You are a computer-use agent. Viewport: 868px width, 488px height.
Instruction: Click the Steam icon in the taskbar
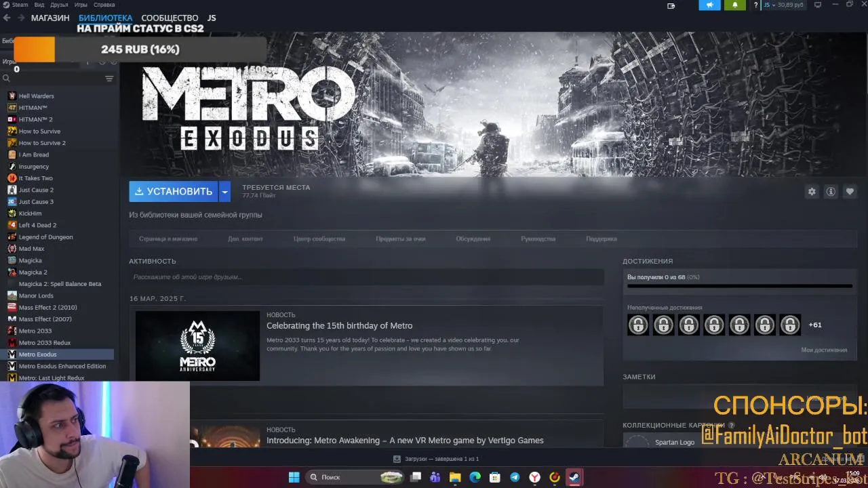click(574, 477)
